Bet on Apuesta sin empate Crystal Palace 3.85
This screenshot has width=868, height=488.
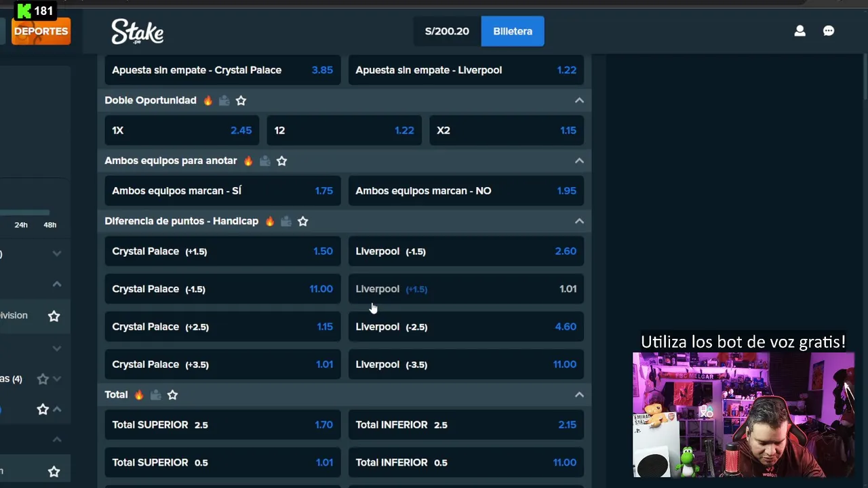pos(222,70)
